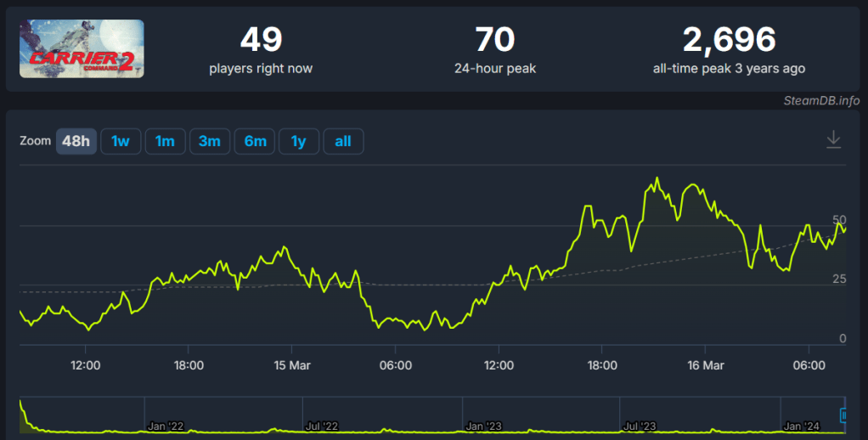The width and height of the screenshot is (868, 440).
Task: Zoom the chart to 1y
Action: 298,141
